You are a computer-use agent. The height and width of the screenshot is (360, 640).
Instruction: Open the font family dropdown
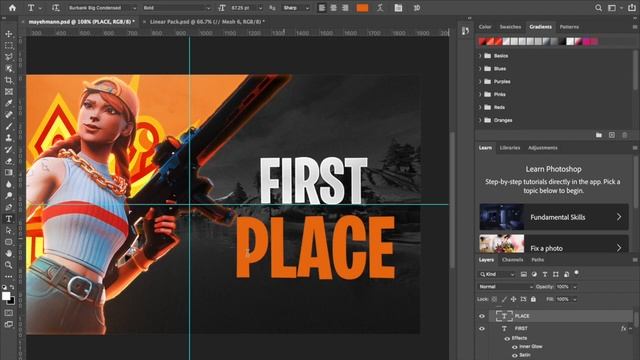(102, 8)
